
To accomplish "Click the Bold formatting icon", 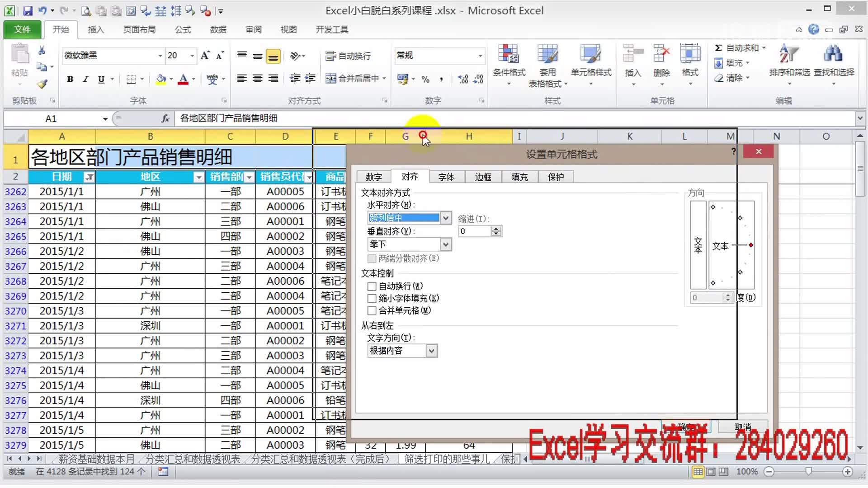I will click(70, 79).
